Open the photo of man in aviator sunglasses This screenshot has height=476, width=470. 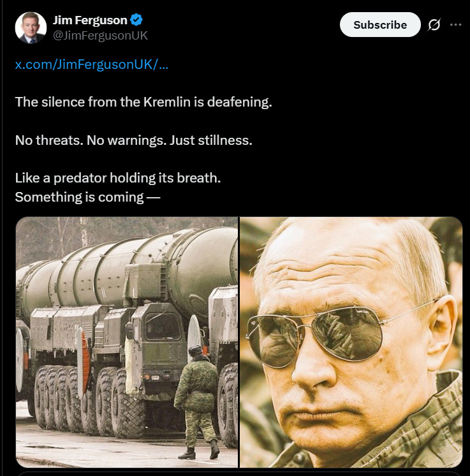click(351, 342)
